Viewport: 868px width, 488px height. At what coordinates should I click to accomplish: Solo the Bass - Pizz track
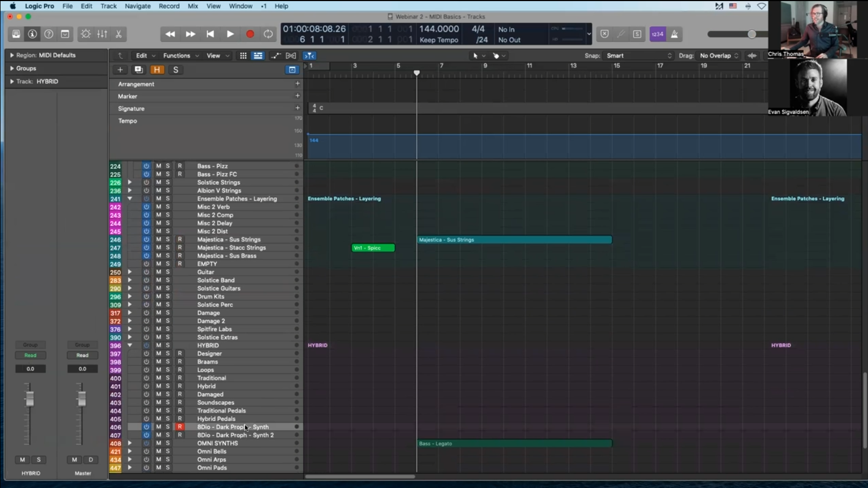pos(168,166)
